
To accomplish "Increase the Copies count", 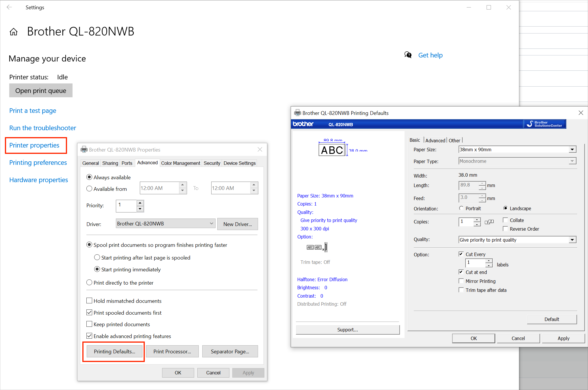I will pos(477,220).
